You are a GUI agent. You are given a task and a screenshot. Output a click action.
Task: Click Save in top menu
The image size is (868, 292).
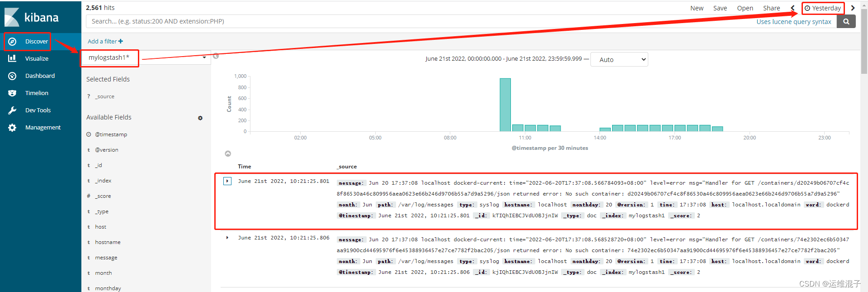(720, 8)
